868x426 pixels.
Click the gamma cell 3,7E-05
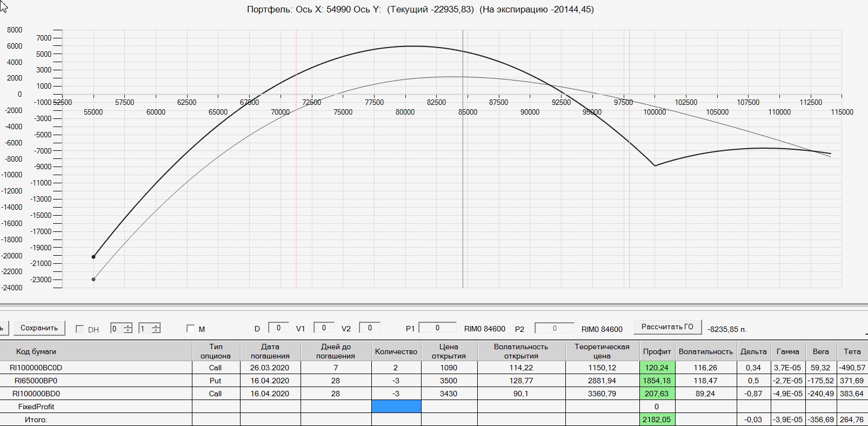point(787,368)
